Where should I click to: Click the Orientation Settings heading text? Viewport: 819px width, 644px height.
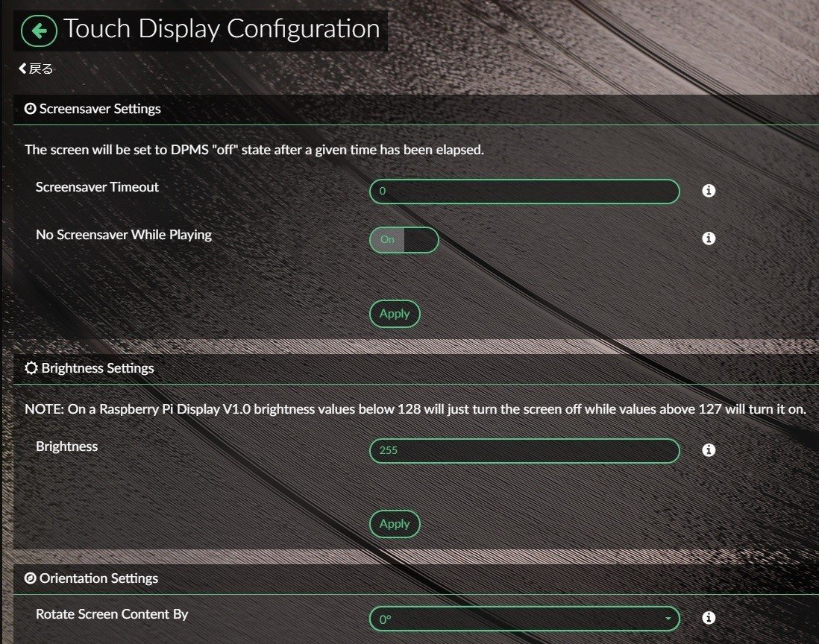pos(98,578)
